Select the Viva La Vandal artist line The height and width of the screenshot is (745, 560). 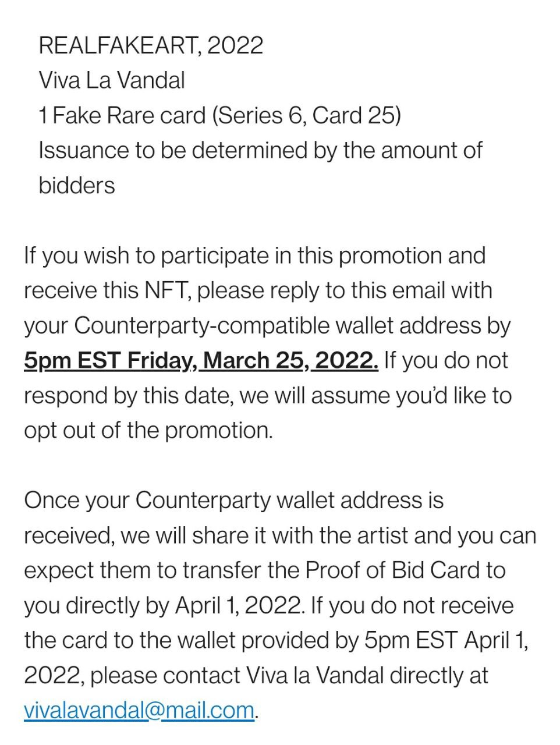(x=112, y=80)
